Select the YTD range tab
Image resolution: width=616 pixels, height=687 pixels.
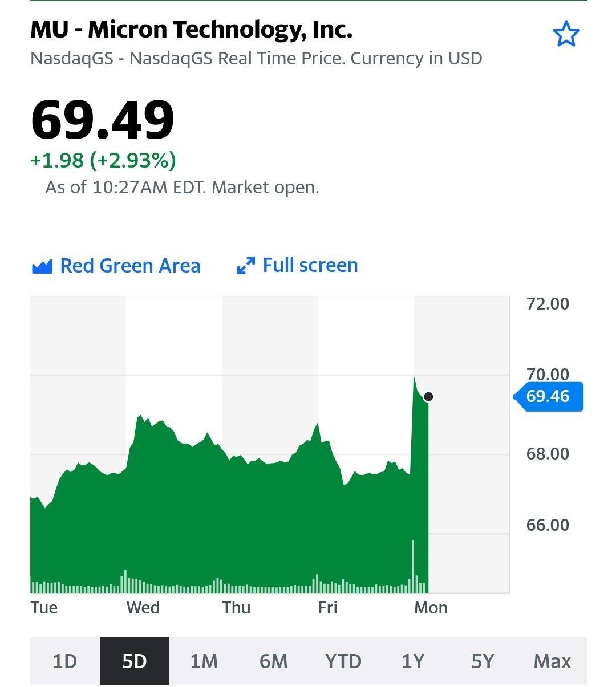[x=343, y=661]
